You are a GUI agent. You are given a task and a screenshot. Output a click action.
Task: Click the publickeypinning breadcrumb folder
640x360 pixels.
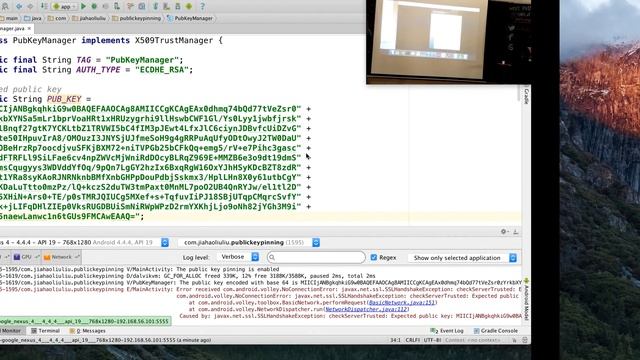pos(136,18)
